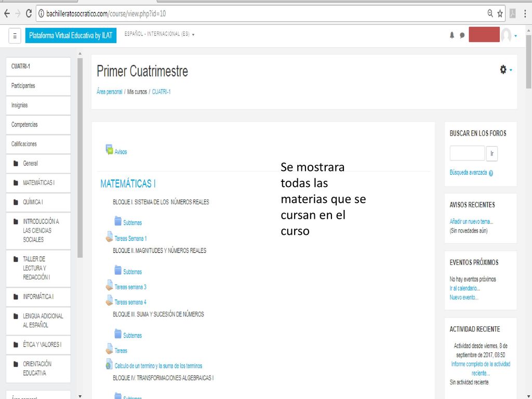Open Calculo de un termino y la suma link
Viewport: 532px width, 399px height.
pos(158,366)
